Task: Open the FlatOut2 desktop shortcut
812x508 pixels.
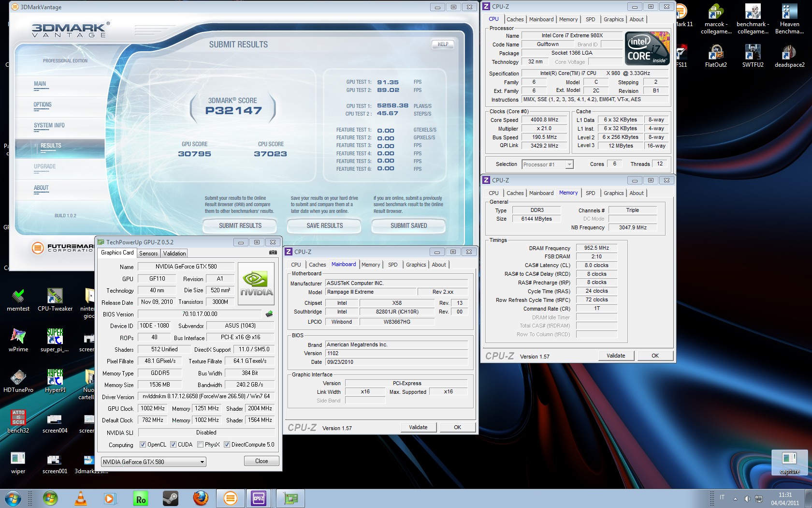Action: (x=716, y=56)
